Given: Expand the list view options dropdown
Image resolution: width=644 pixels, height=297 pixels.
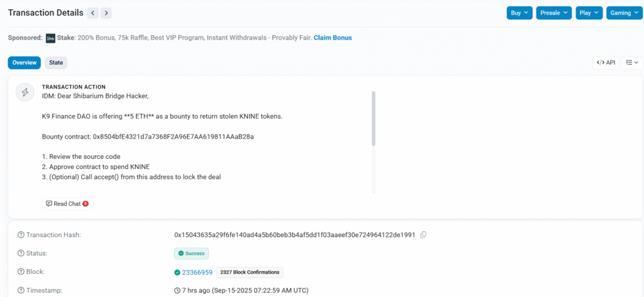Looking at the screenshot, I should tap(631, 63).
